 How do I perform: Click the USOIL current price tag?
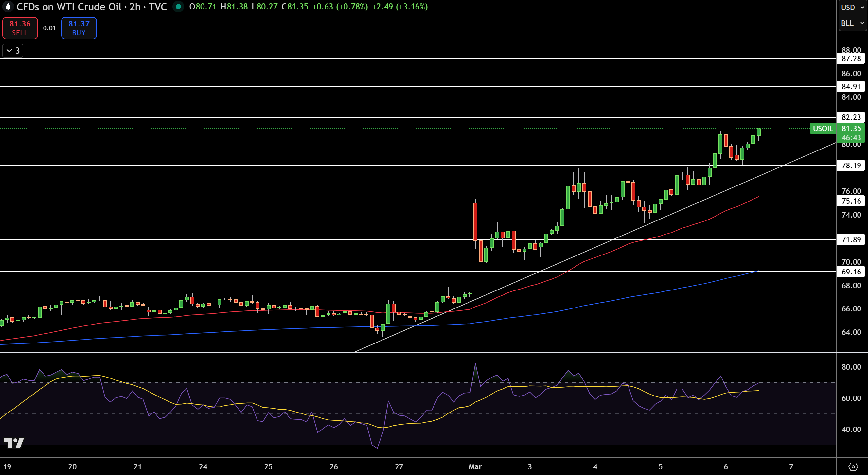tap(823, 128)
